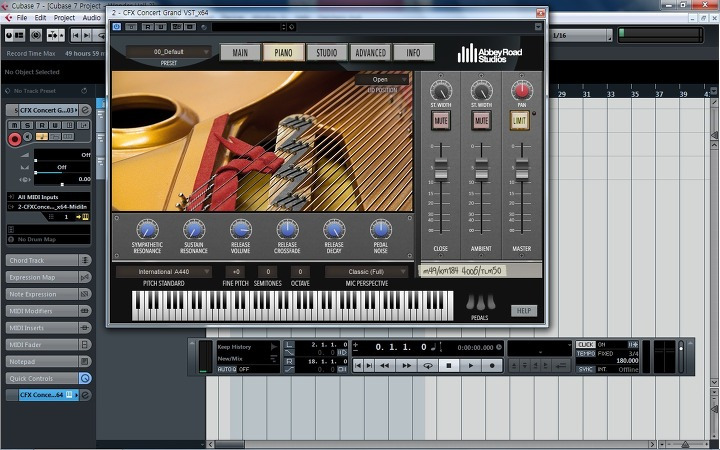
Task: Click the Release Crossfade knob
Action: (x=287, y=229)
